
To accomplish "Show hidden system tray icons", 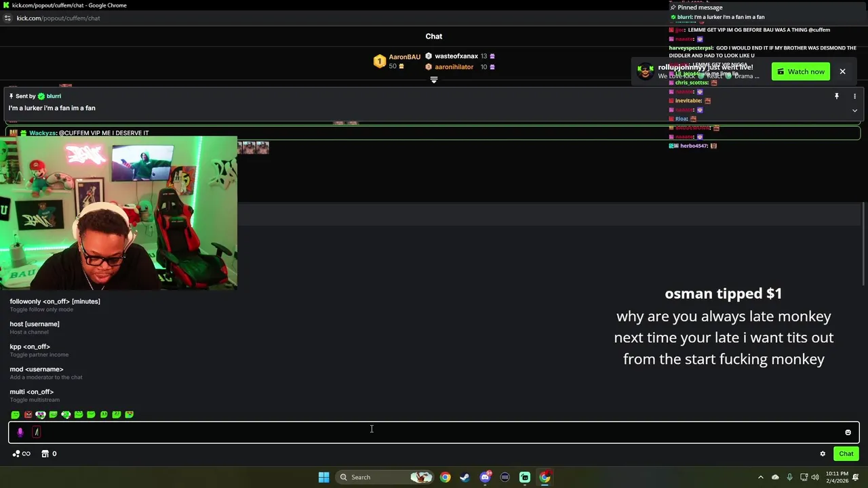I will [760, 477].
